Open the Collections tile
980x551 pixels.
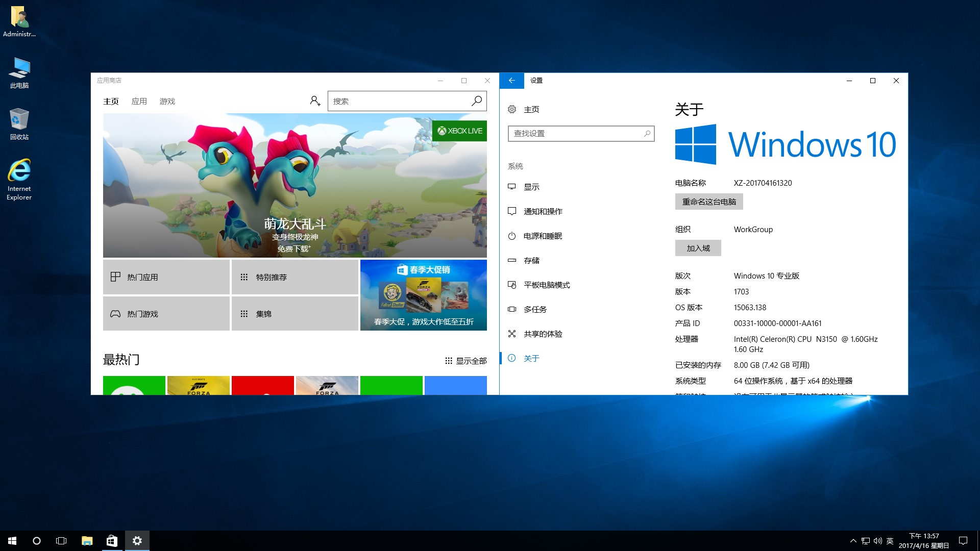click(295, 314)
